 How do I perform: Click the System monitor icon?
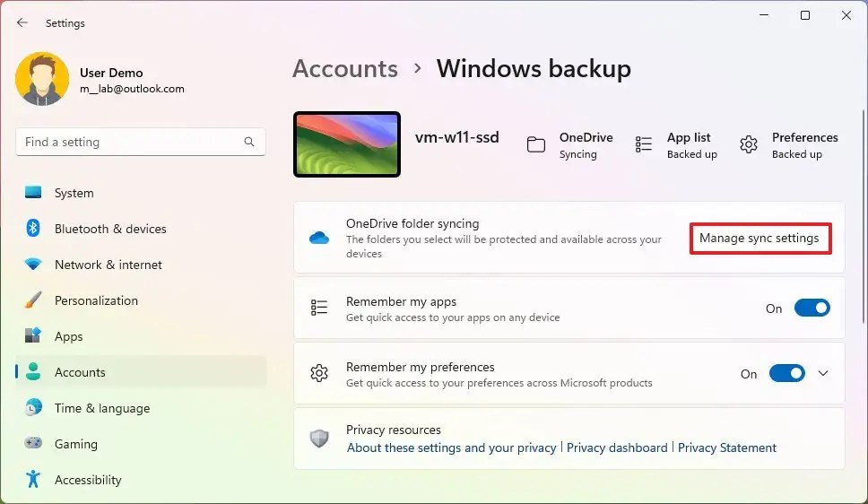[33, 192]
